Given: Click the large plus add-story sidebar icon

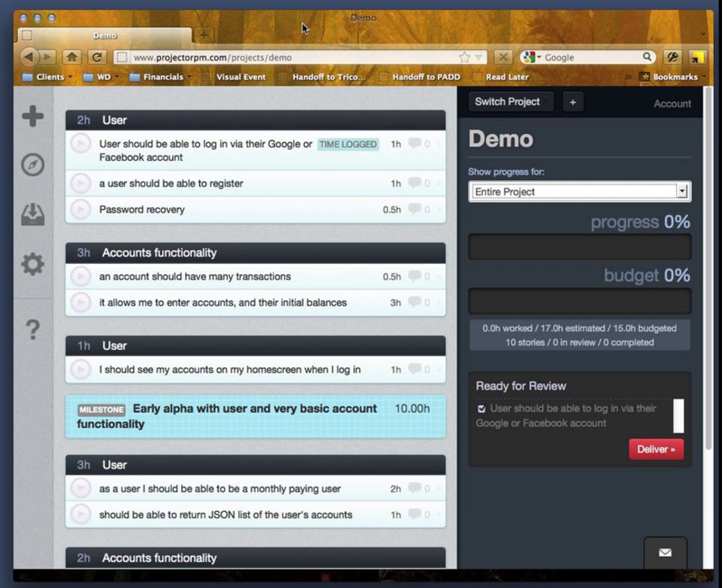Looking at the screenshot, I should pyautogui.click(x=33, y=116).
